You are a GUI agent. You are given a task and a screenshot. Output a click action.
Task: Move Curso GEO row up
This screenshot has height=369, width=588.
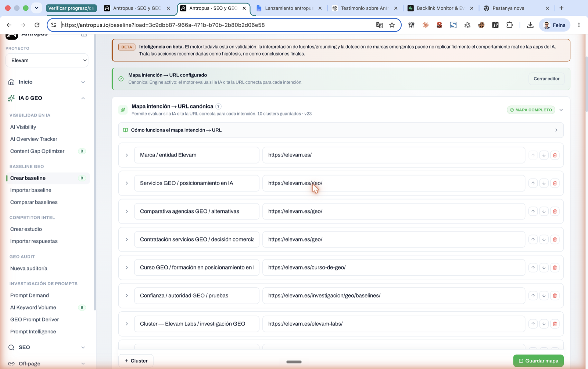(533, 268)
